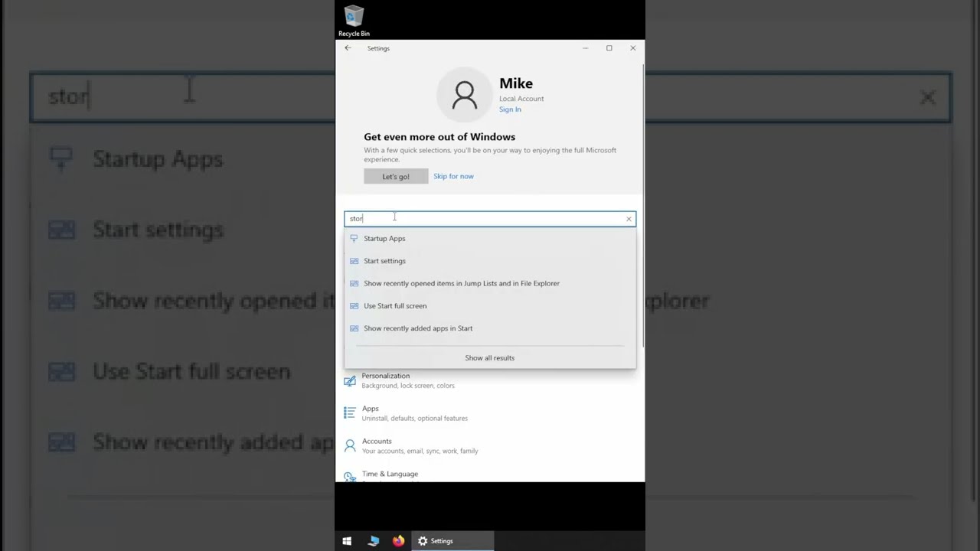Click the Jump Lists result icon
Viewport: 980px width, 551px height.
[x=354, y=283]
